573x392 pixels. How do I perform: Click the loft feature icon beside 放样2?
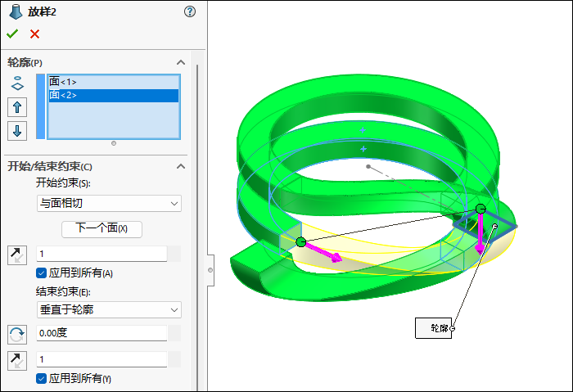pos(15,11)
